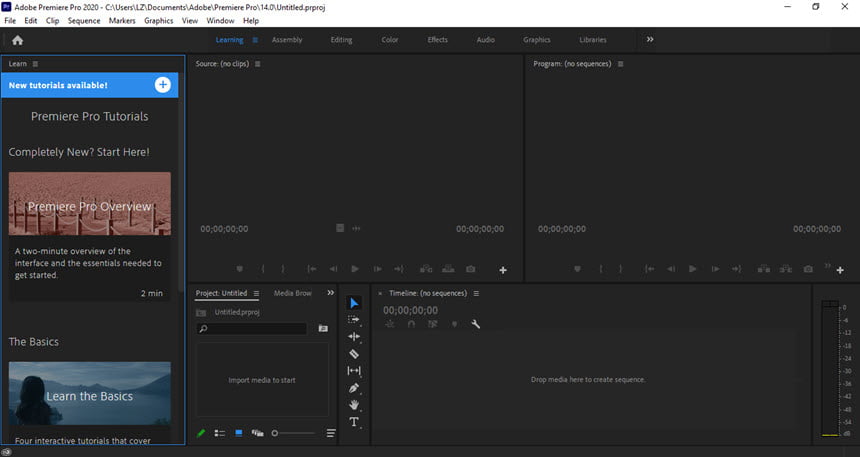Open the Program panel menu

click(620, 64)
